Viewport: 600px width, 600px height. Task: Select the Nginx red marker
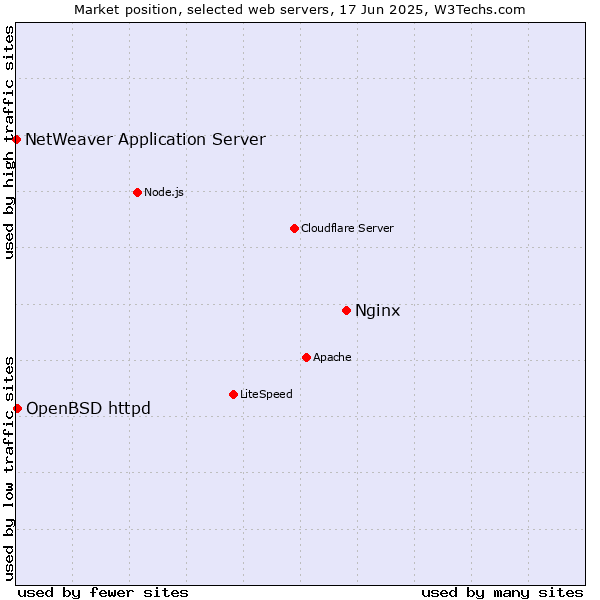point(346,310)
